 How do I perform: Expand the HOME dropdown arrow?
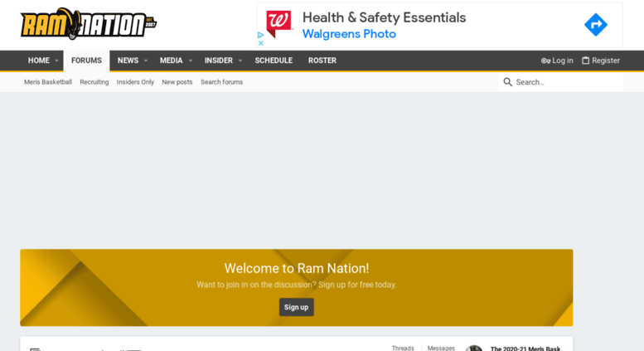[56, 61]
